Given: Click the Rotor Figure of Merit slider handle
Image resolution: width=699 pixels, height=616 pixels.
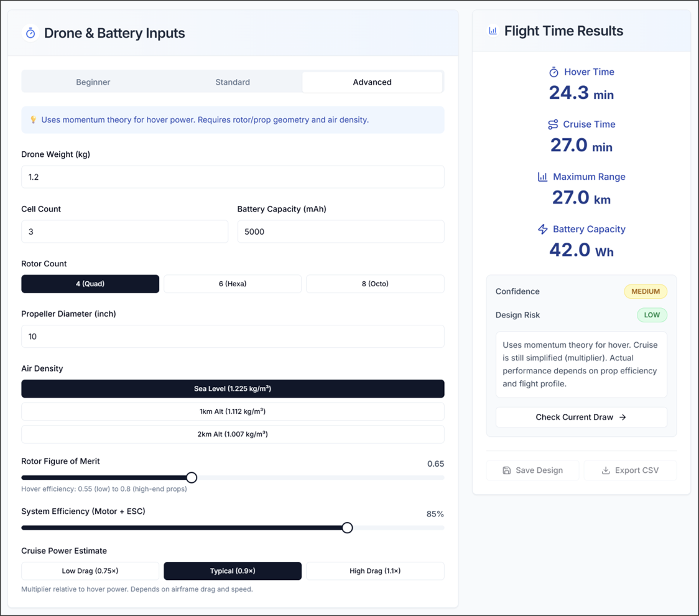Looking at the screenshot, I should (192, 477).
